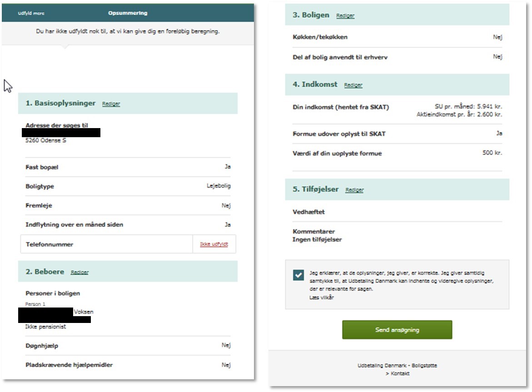Click the 5. Tilføjelser section heading
Screen dimensions: 532x392
coord(316,189)
